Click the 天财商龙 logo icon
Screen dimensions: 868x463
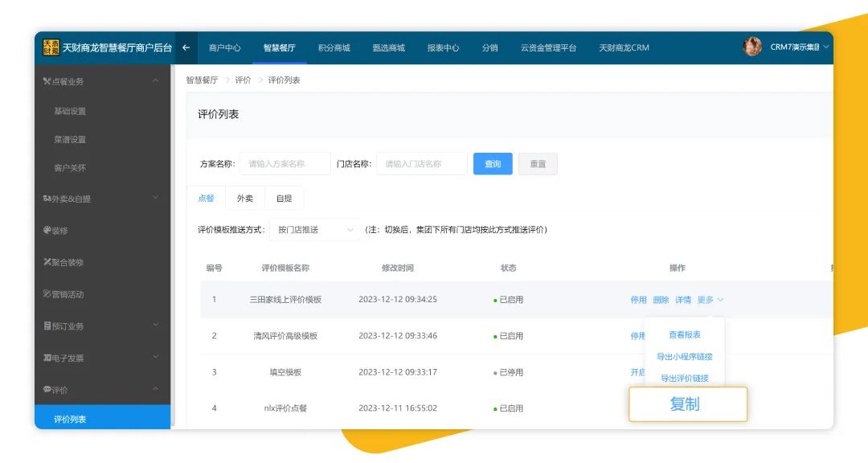[x=51, y=47]
